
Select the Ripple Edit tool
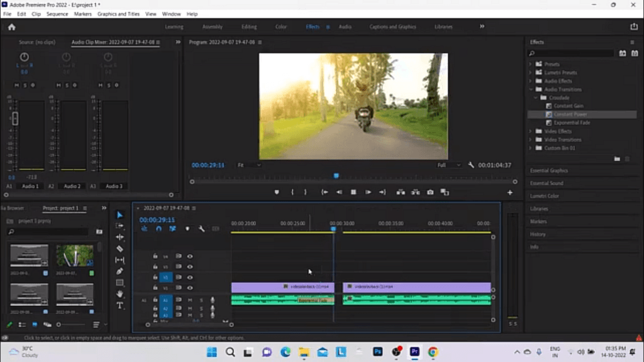(x=119, y=237)
